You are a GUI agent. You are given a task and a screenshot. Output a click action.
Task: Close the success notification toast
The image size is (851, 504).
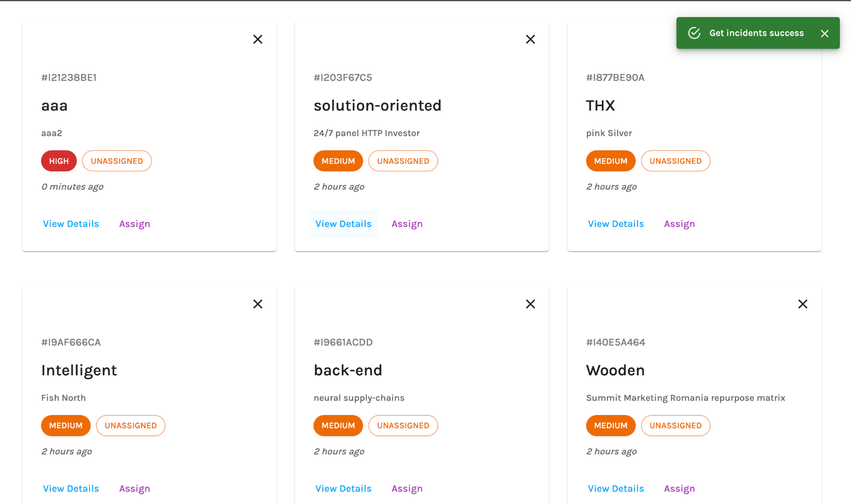tap(824, 33)
